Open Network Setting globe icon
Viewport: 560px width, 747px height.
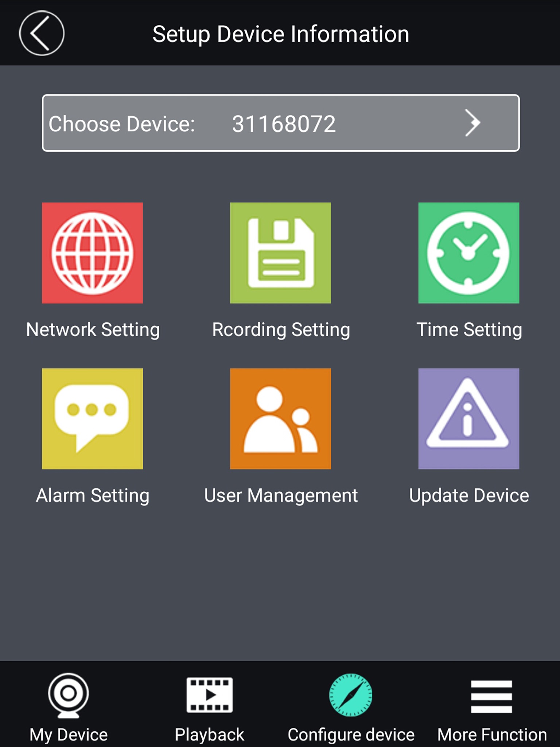tap(92, 253)
